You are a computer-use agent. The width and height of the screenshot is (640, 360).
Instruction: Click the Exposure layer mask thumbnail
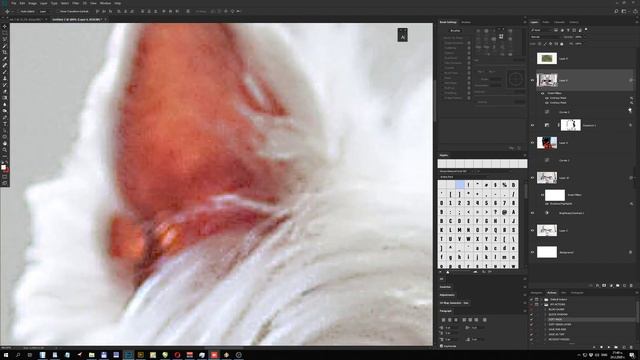click(x=571, y=125)
